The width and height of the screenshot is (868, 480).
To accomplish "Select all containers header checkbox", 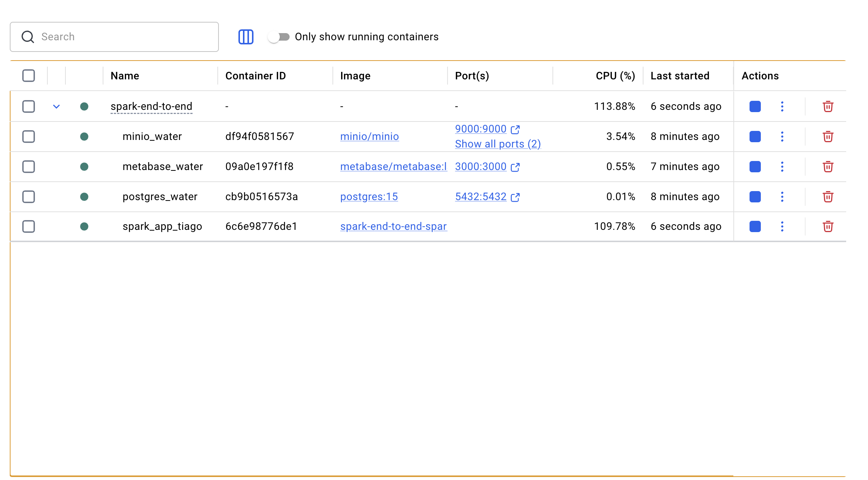I will [x=29, y=76].
